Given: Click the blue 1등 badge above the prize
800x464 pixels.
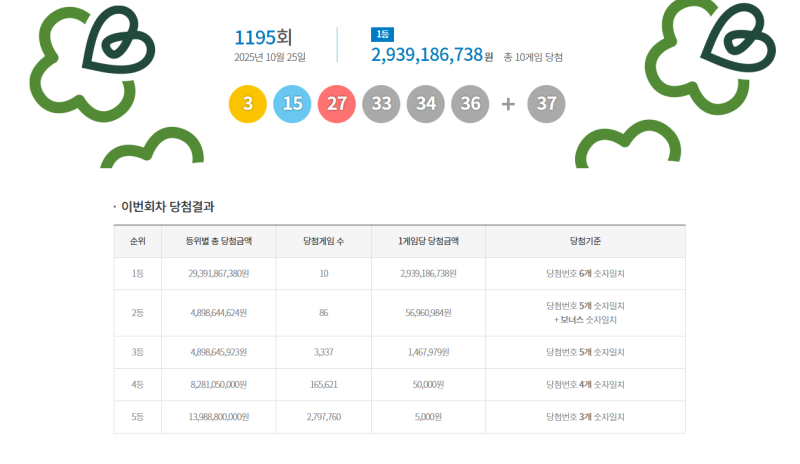Looking at the screenshot, I should click(x=382, y=34).
